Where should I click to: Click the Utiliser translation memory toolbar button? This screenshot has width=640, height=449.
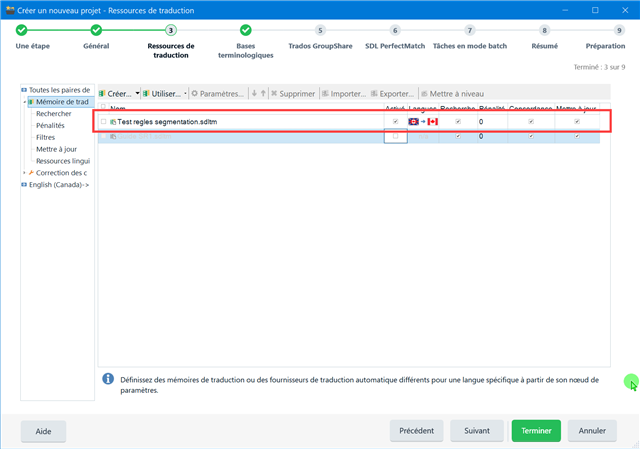162,93
